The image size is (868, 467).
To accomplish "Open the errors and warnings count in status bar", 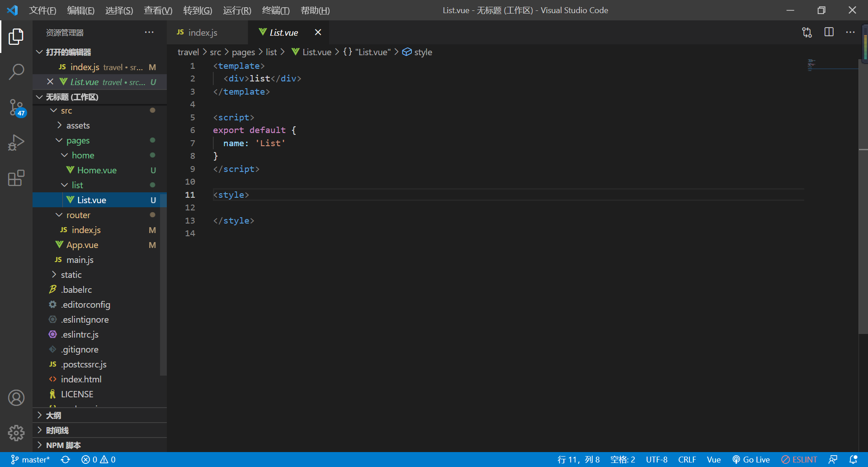I will (x=99, y=459).
